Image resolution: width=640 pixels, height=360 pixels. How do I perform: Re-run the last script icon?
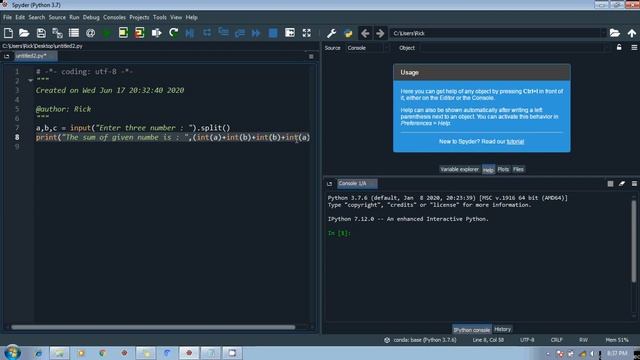coord(173,33)
